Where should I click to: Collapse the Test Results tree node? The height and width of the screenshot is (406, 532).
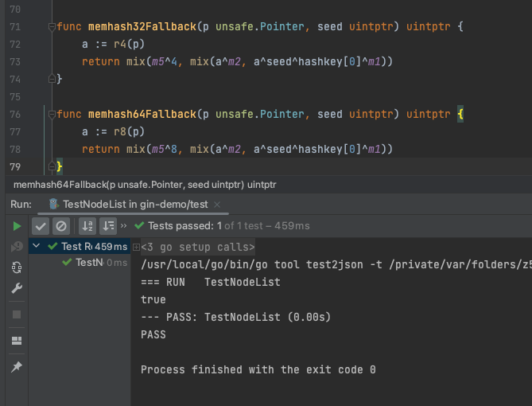click(37, 246)
